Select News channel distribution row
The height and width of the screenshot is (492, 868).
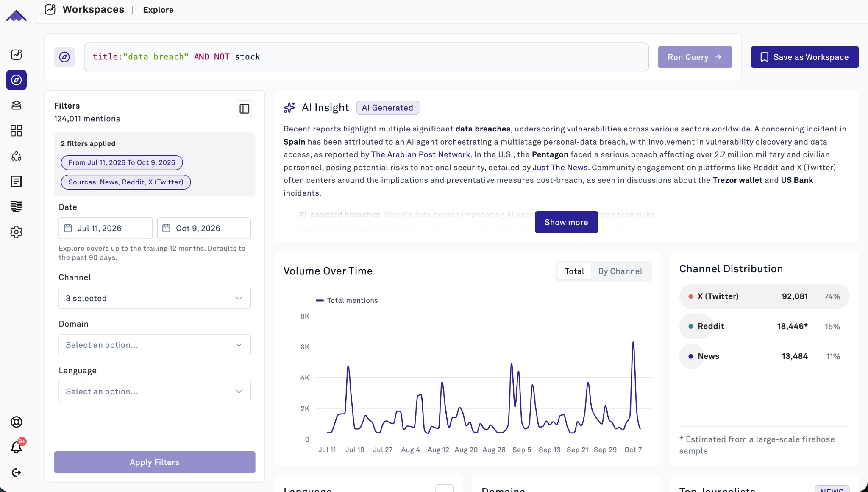[x=764, y=356]
